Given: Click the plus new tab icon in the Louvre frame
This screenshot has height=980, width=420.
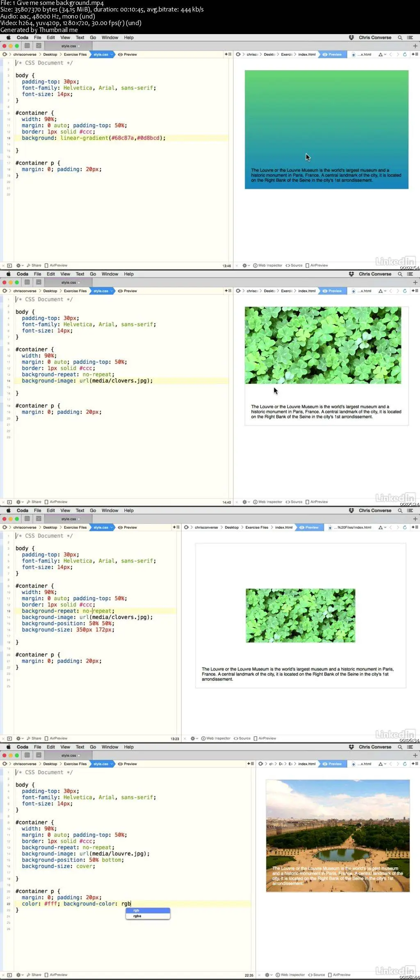Looking at the screenshot, I should [x=415, y=755].
